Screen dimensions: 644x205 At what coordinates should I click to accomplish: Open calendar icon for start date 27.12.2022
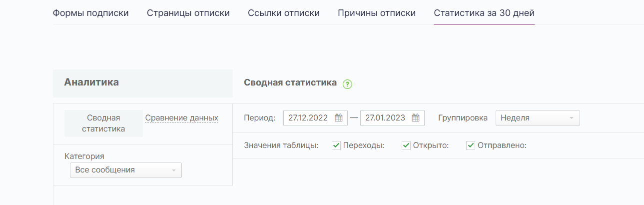click(x=338, y=118)
